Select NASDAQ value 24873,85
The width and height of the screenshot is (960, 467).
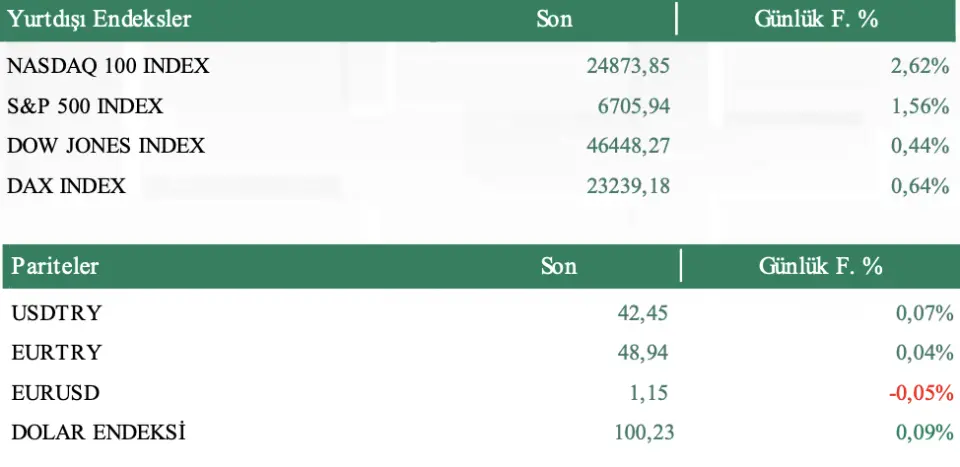point(627,66)
